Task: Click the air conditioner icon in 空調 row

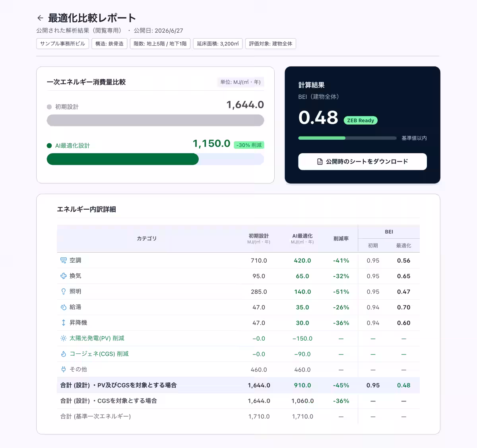Action: [63, 260]
